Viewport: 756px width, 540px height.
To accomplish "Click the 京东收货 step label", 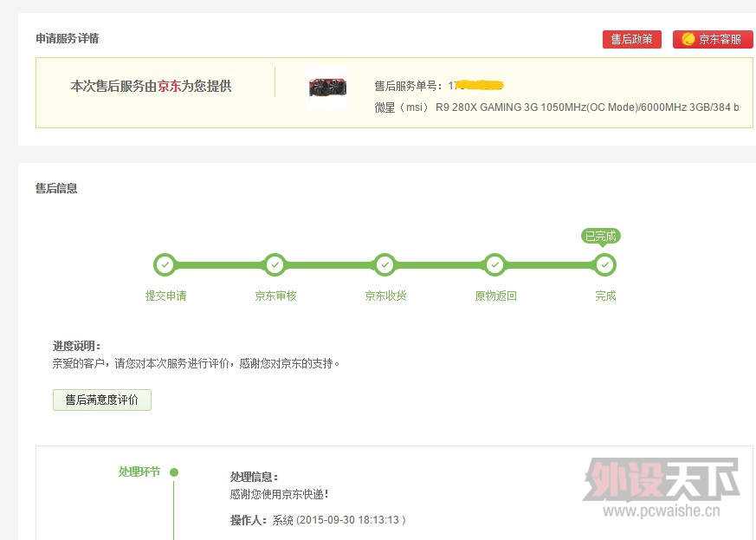I will (x=385, y=296).
